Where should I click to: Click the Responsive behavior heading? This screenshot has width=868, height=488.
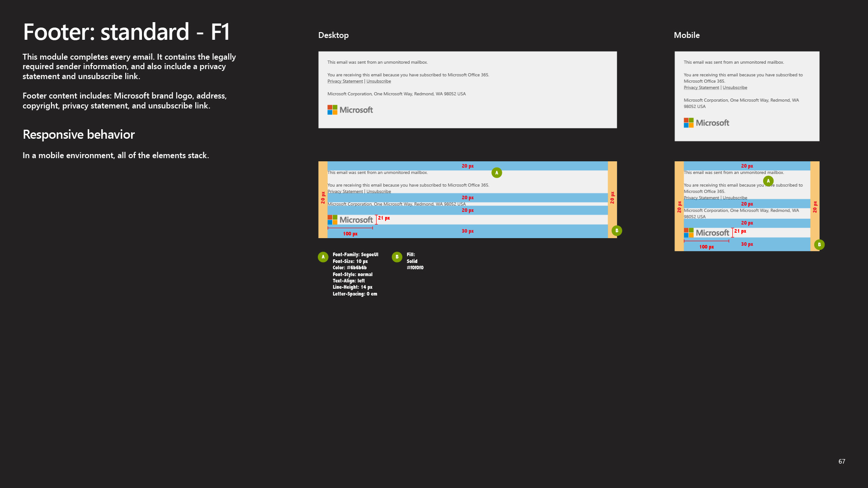pyautogui.click(x=79, y=134)
